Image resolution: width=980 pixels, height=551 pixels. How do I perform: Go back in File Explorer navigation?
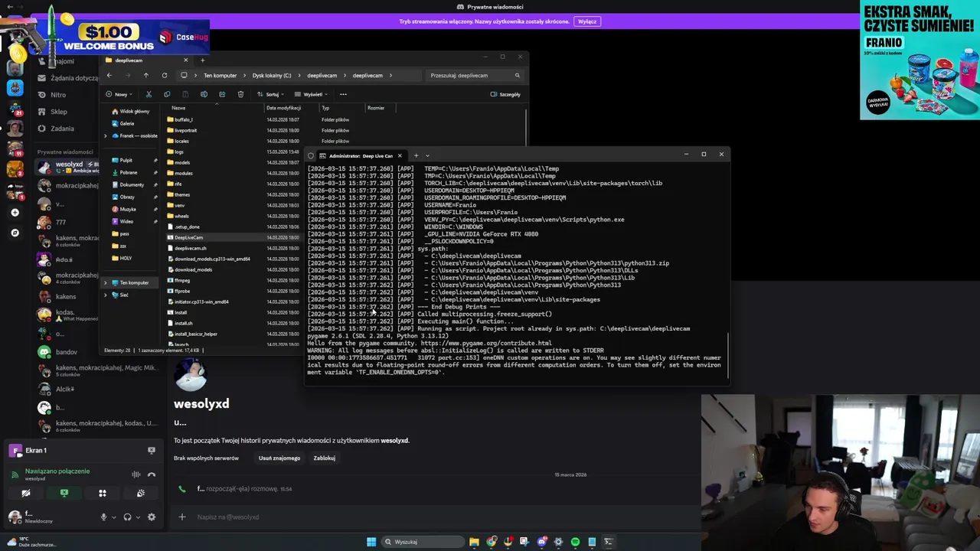pyautogui.click(x=109, y=75)
